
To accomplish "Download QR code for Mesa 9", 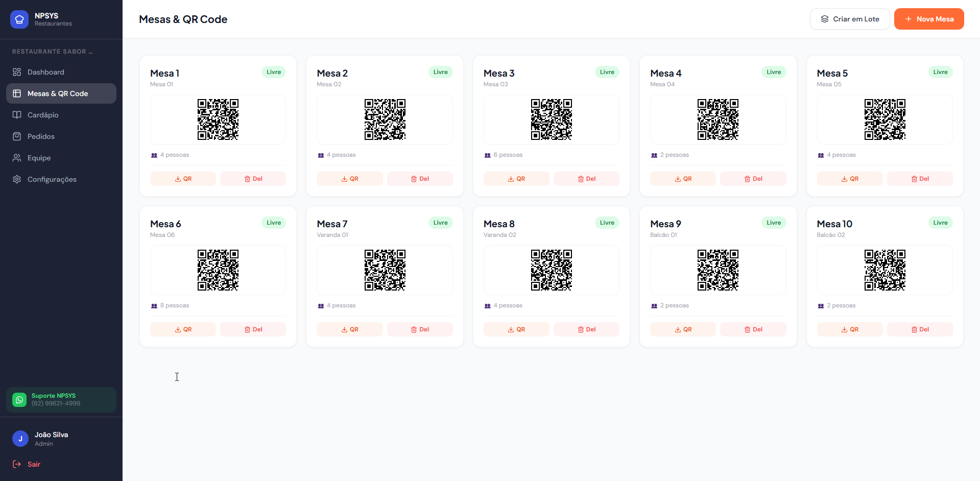I will 683,329.
